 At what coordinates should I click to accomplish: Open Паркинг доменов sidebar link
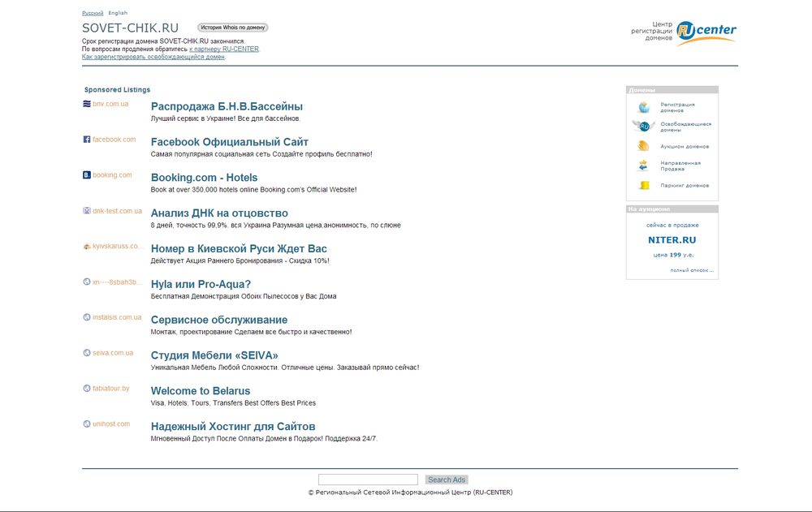[x=685, y=185]
